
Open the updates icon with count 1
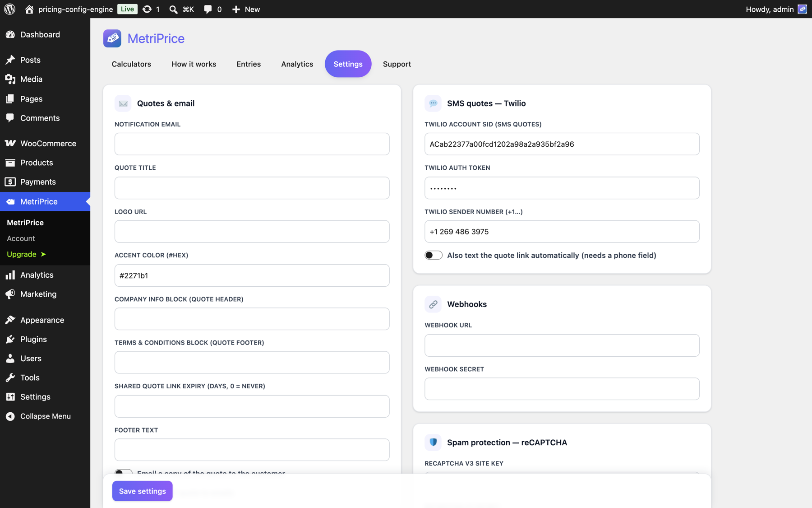point(147,9)
